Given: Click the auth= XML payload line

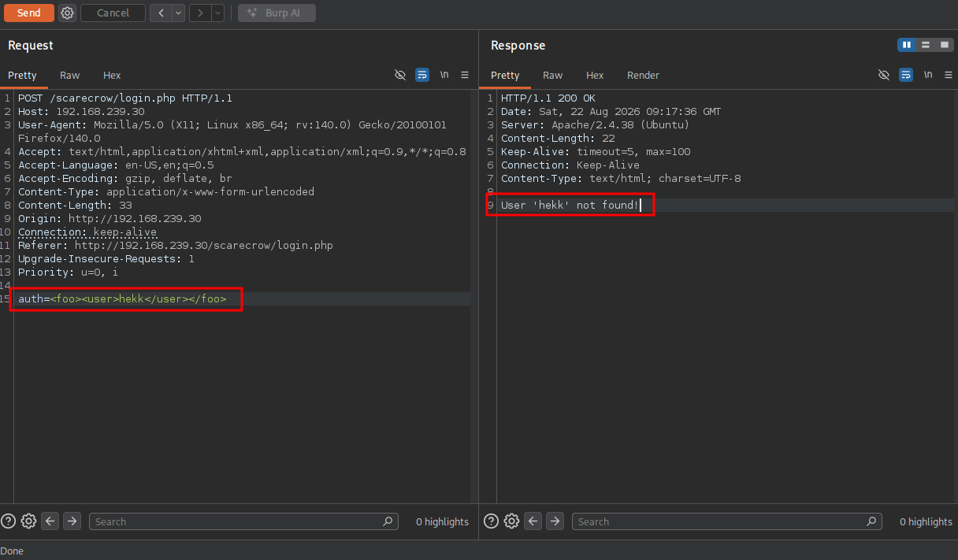Looking at the screenshot, I should pyautogui.click(x=122, y=299).
